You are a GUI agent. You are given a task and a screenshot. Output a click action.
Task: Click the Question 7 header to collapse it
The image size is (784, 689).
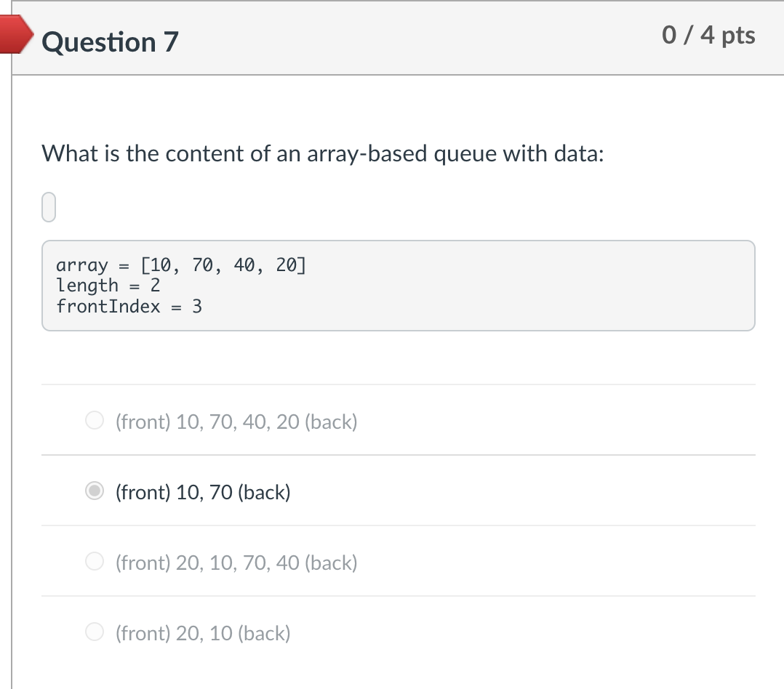point(110,42)
